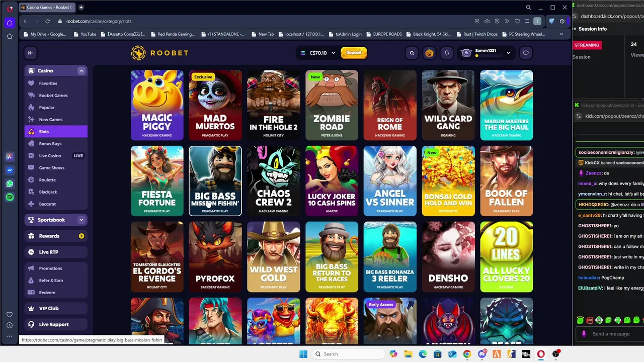Launch Zombie Road game
The height and width of the screenshot is (362, 644).
click(332, 105)
